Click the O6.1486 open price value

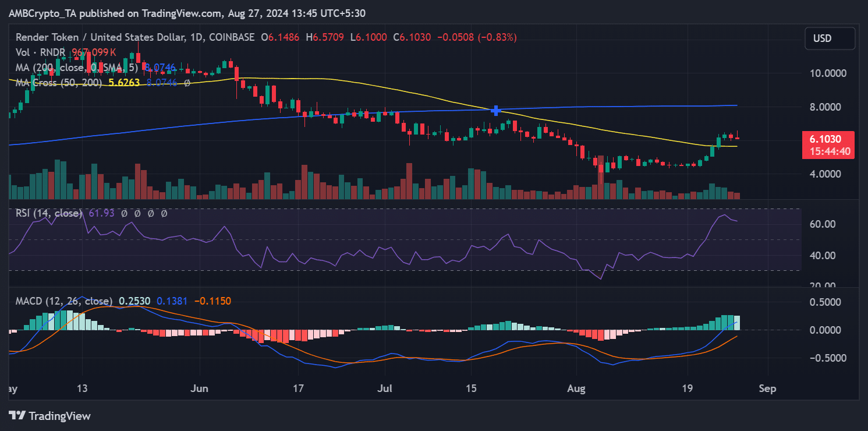coord(280,37)
